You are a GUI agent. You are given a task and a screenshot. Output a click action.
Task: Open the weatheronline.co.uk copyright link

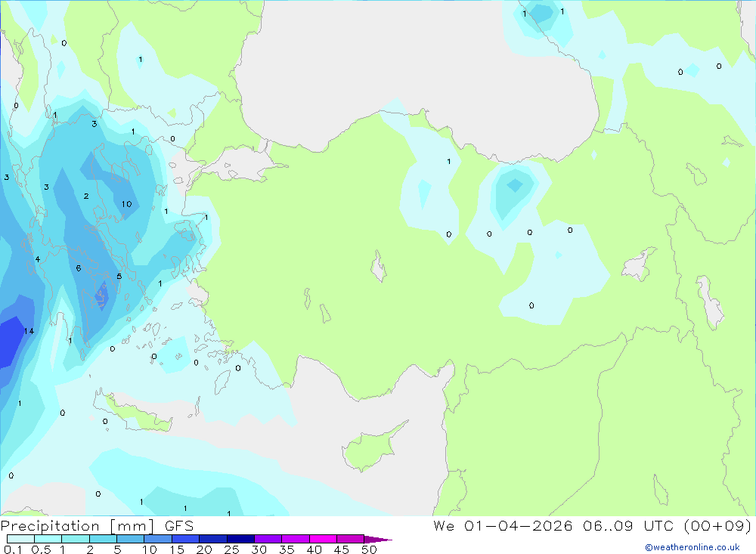(x=692, y=547)
